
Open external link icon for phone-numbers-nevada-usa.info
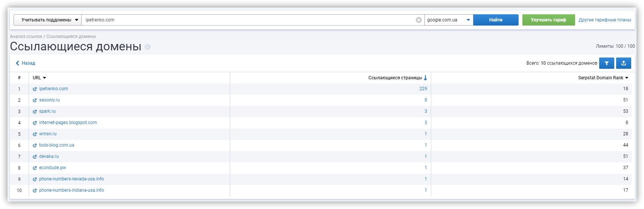tap(35, 179)
